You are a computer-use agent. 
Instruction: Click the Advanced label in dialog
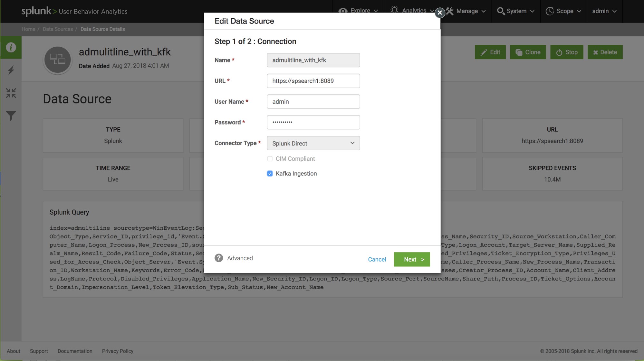click(x=240, y=258)
